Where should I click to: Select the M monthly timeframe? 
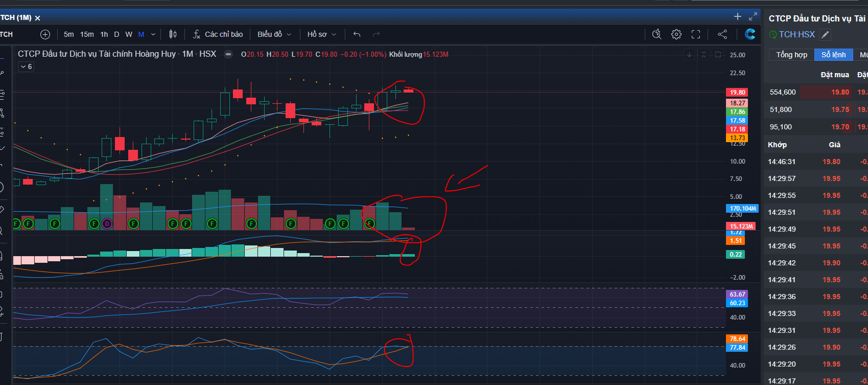141,34
